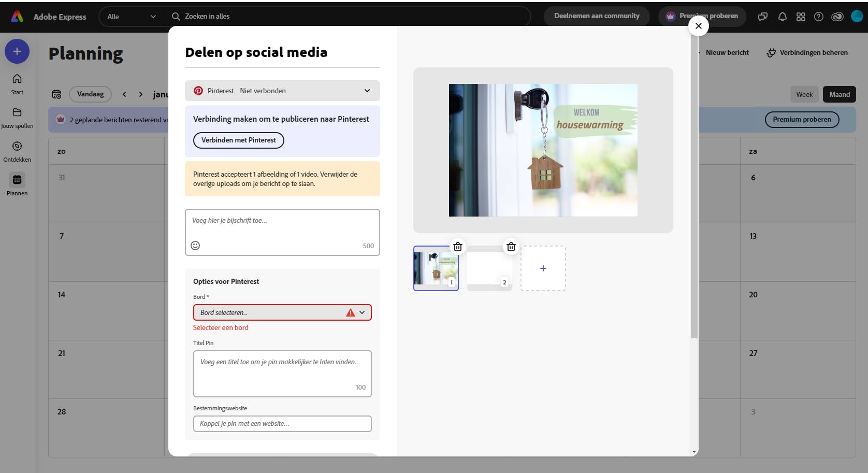The height and width of the screenshot is (473, 868).
Task: Click the dialog vertical scrollbar
Action: pyautogui.click(x=695, y=187)
